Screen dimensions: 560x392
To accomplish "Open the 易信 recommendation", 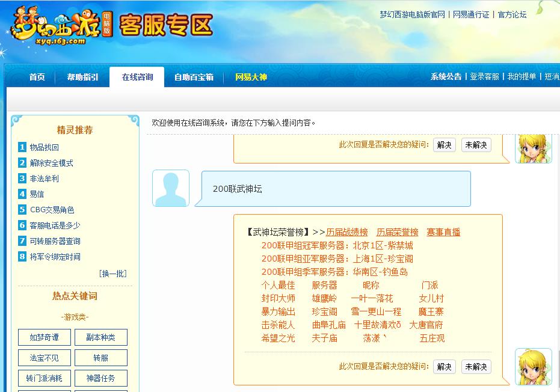I will [x=37, y=194].
